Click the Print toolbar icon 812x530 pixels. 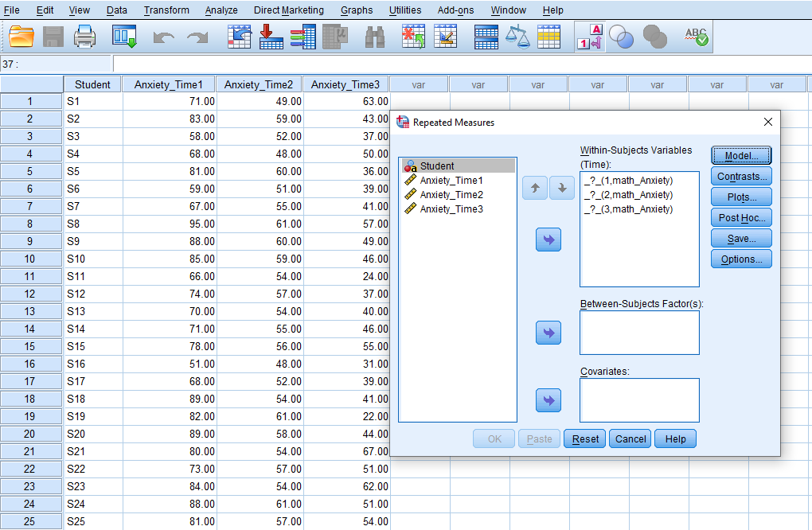click(x=84, y=37)
